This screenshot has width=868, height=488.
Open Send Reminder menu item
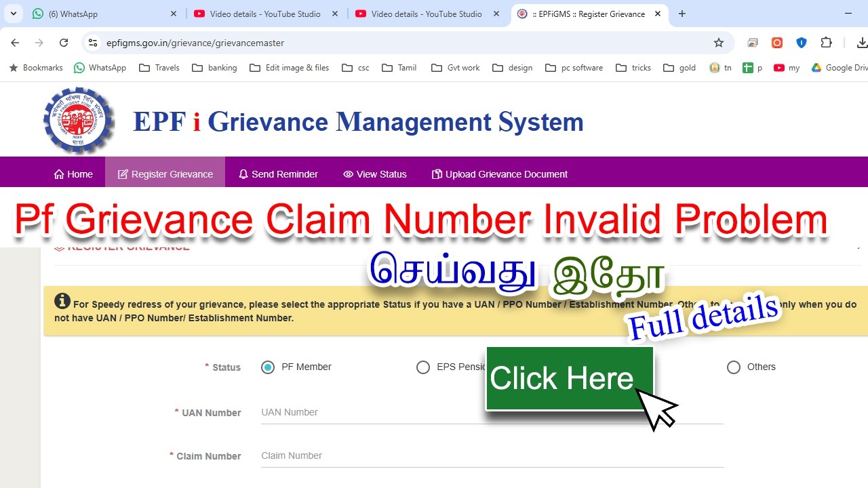[278, 174]
